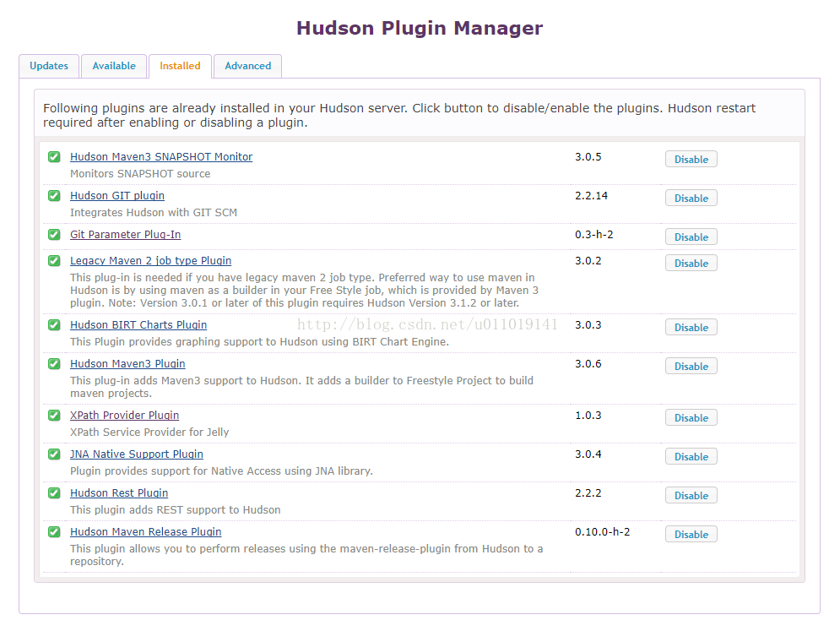Switch to the Updates tab

click(x=49, y=66)
